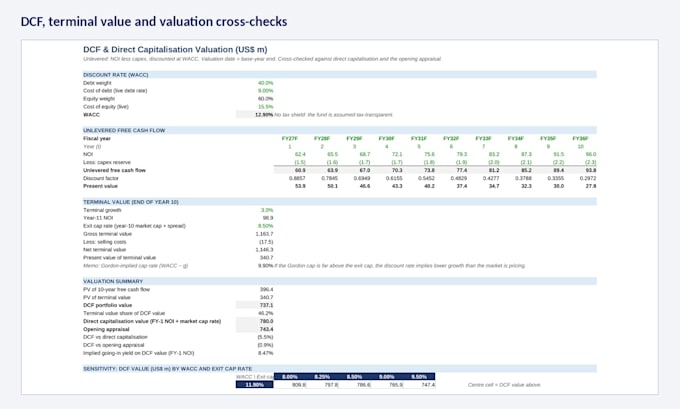Select the 'Debt weight' row label

97,83
